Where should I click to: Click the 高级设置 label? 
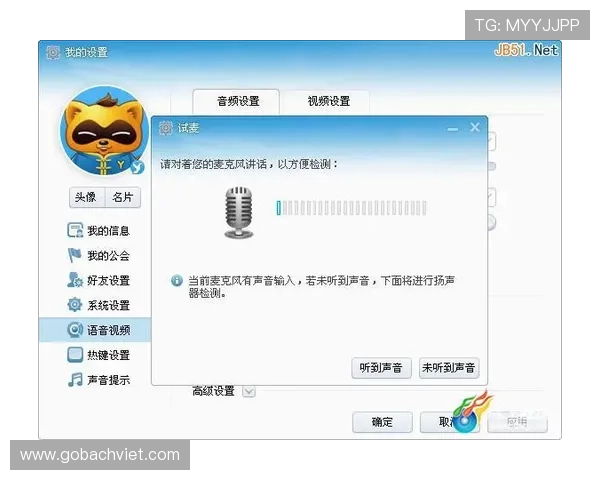point(213,391)
